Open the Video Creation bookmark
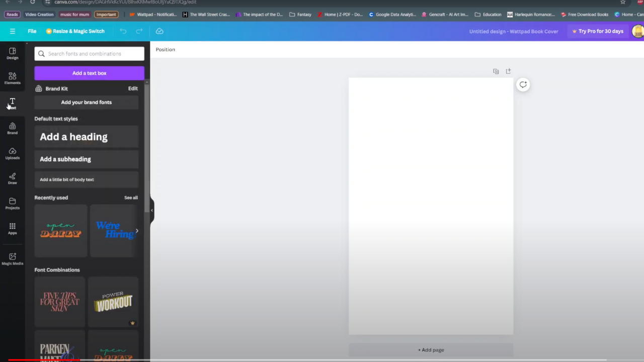644x362 pixels. coord(39,15)
